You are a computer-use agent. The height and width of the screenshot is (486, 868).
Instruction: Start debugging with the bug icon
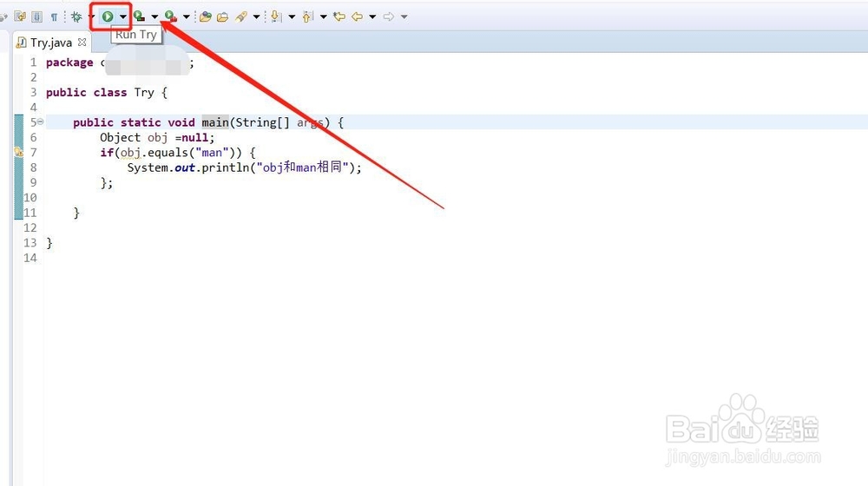(x=76, y=16)
